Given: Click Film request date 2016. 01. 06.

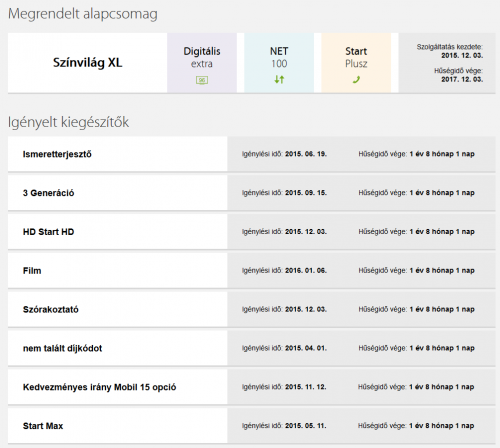Looking at the screenshot, I should pos(306,270).
